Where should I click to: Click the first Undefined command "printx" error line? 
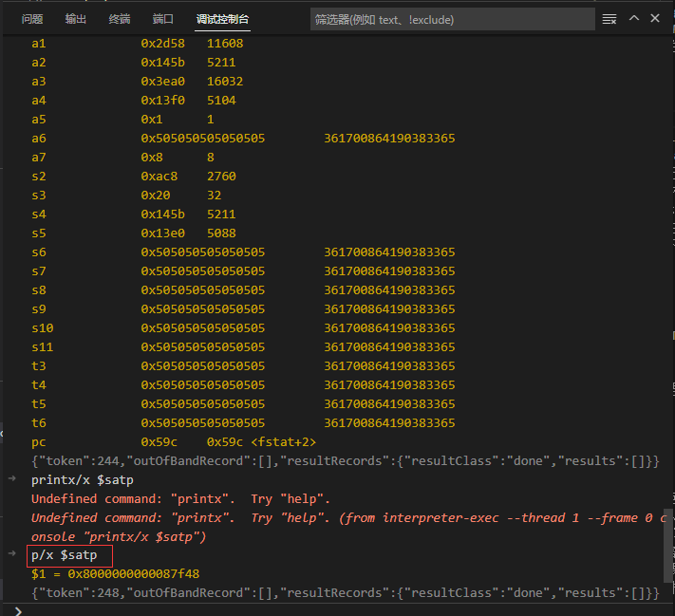[180, 498]
